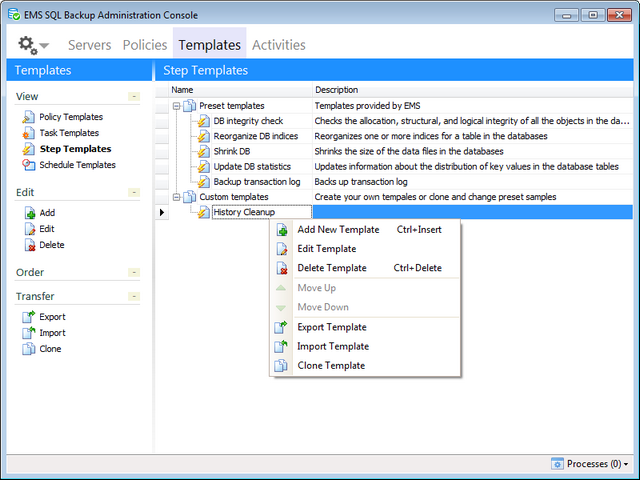Click the Processes icon in status bar
This screenshot has width=640, height=480.
557,464
